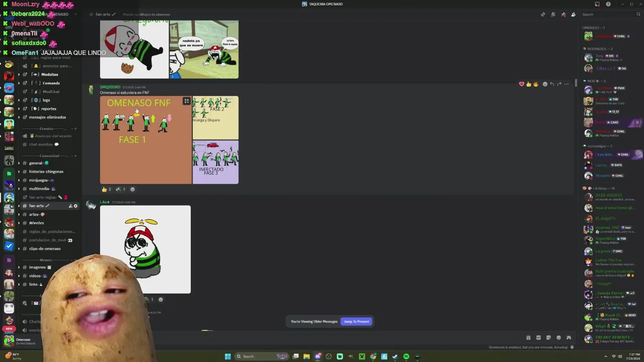The image size is (644, 362).
Task: Open the FASE 2 yellow image
Action: (215, 118)
